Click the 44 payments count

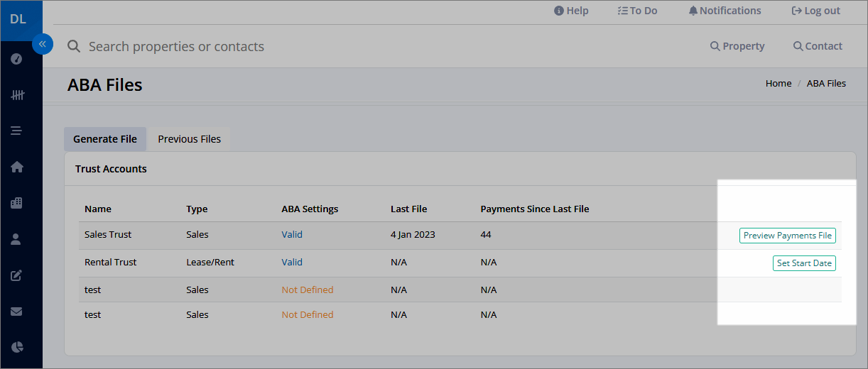(486, 234)
